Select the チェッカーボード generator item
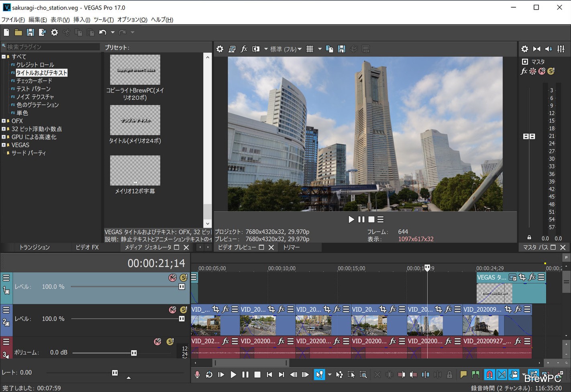The image size is (571, 392). pos(34,81)
